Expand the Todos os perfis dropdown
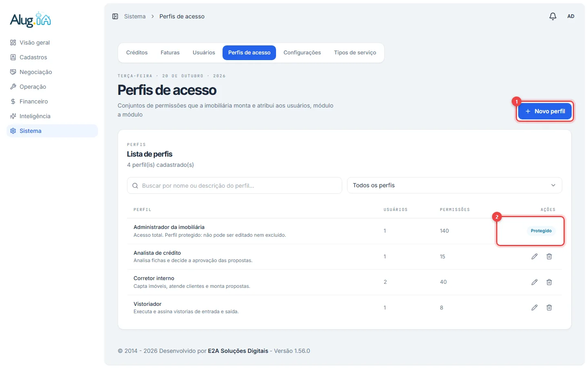This screenshot has height=368, width=588. pyautogui.click(x=454, y=185)
